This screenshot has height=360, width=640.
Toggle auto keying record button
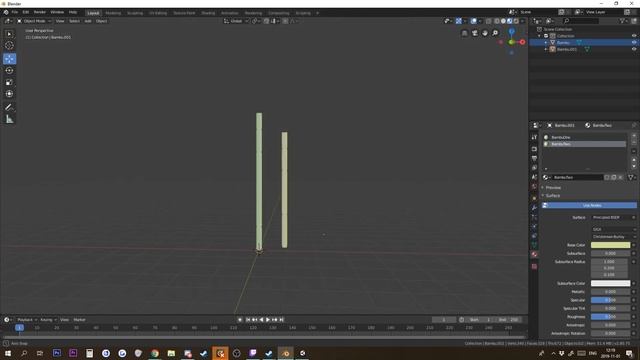click(x=240, y=320)
